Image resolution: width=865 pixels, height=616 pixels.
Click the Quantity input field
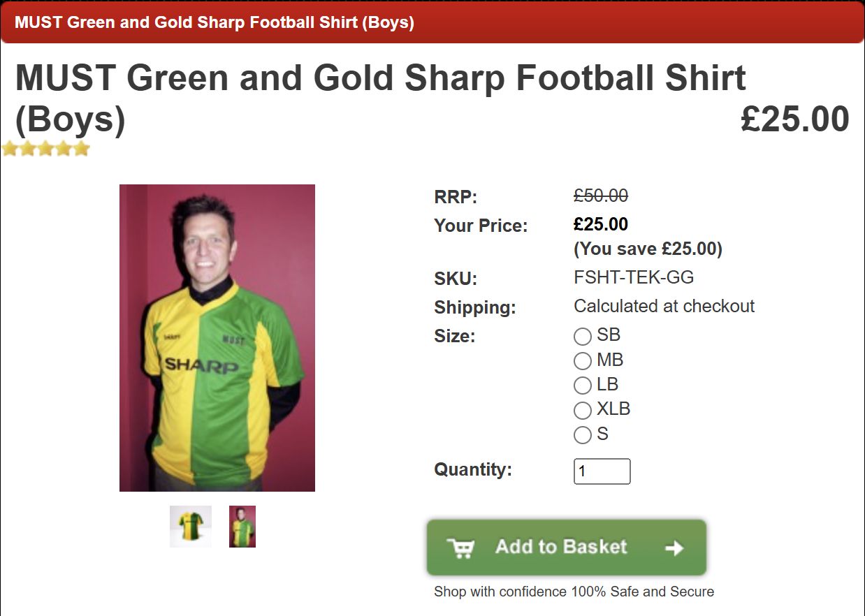[x=602, y=471]
